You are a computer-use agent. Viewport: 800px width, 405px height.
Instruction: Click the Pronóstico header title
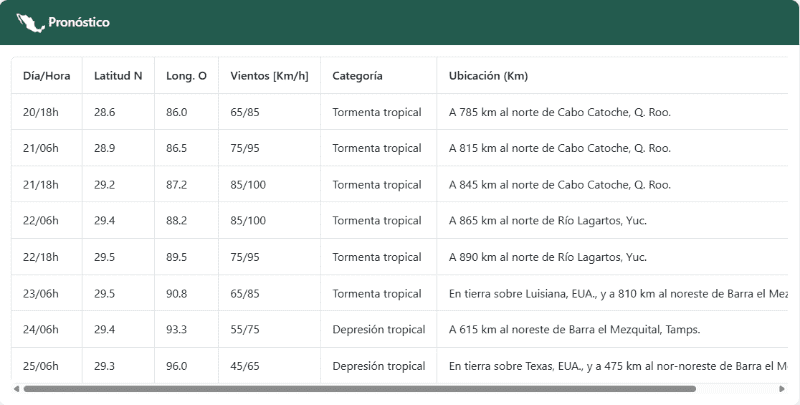point(79,22)
